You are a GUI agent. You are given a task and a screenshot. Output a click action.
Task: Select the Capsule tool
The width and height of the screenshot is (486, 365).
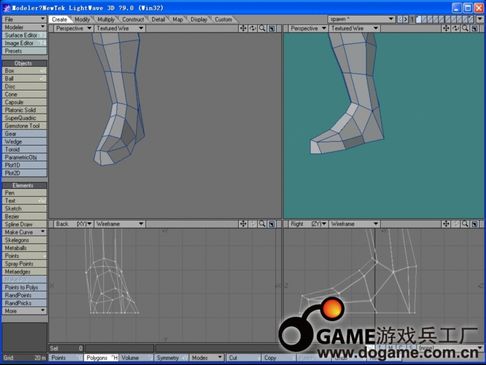tap(24, 102)
